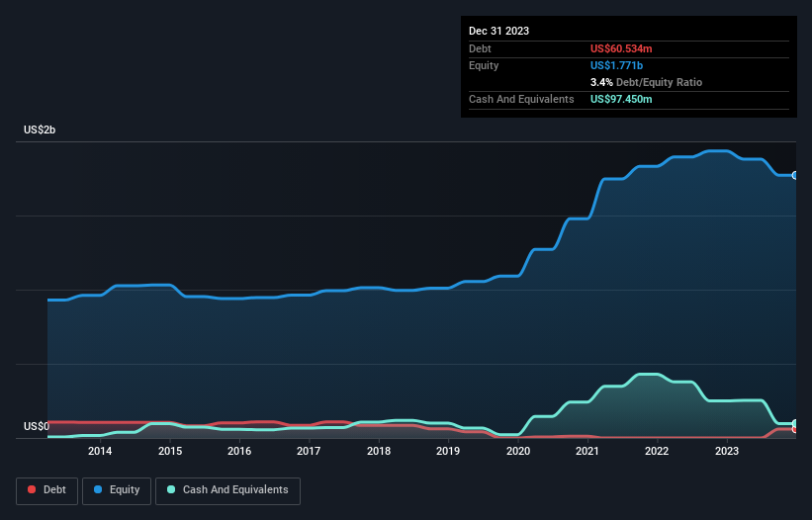Click the US$2b y-axis label
The width and height of the screenshot is (812, 520).
(x=40, y=130)
